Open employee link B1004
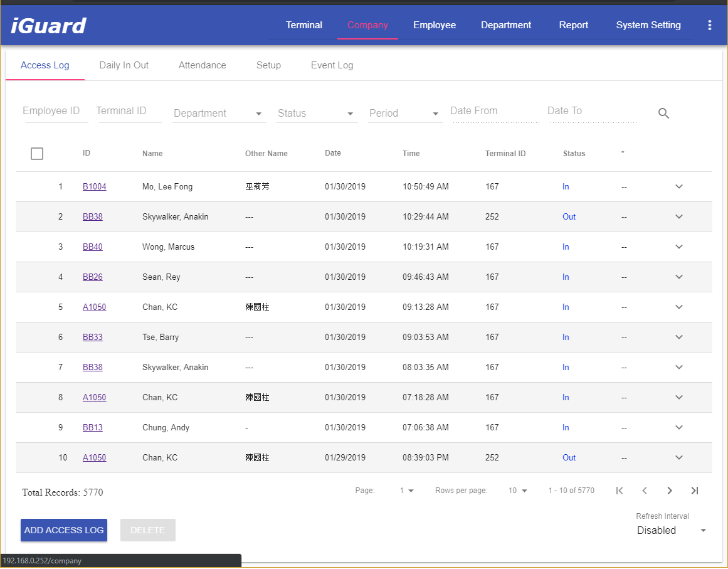Screen dimensions: 728x569 click(94, 187)
